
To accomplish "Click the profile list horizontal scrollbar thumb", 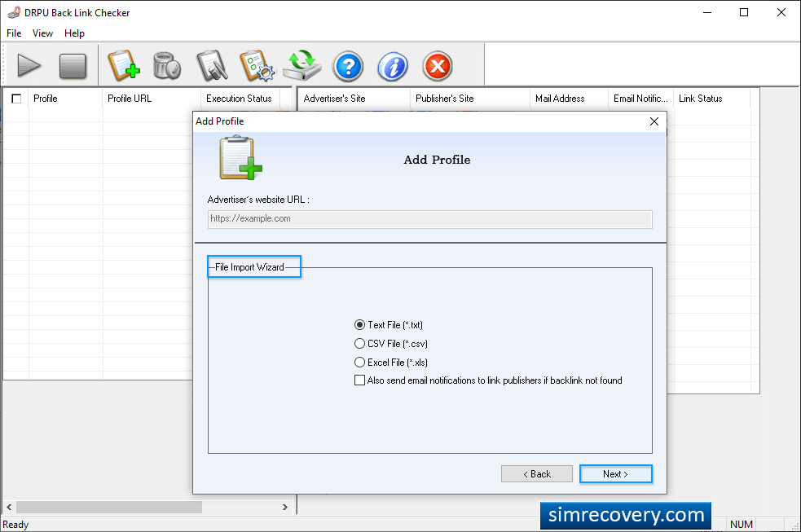I will [109, 507].
